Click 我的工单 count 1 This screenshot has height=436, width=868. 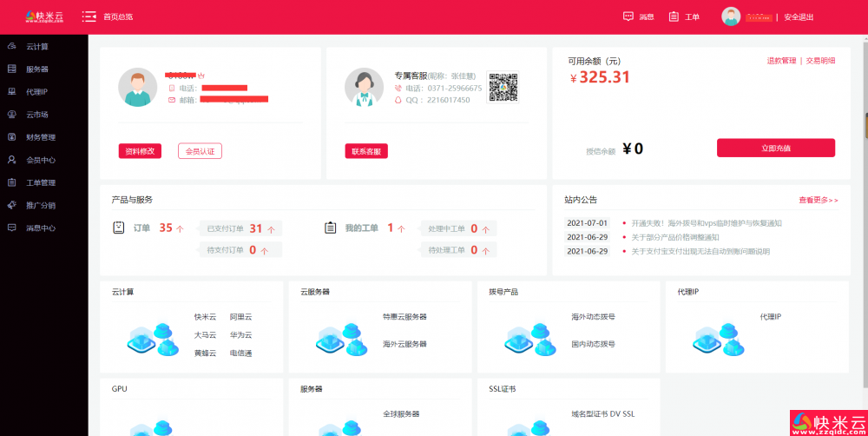pyautogui.click(x=391, y=228)
